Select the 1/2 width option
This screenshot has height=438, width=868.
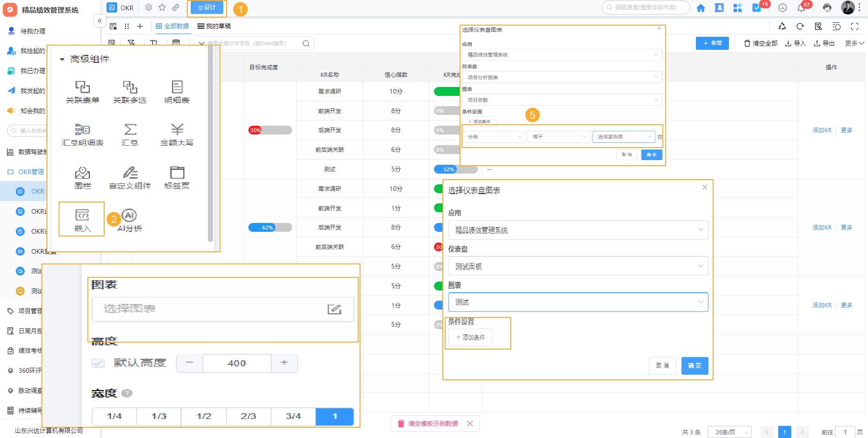(204, 416)
